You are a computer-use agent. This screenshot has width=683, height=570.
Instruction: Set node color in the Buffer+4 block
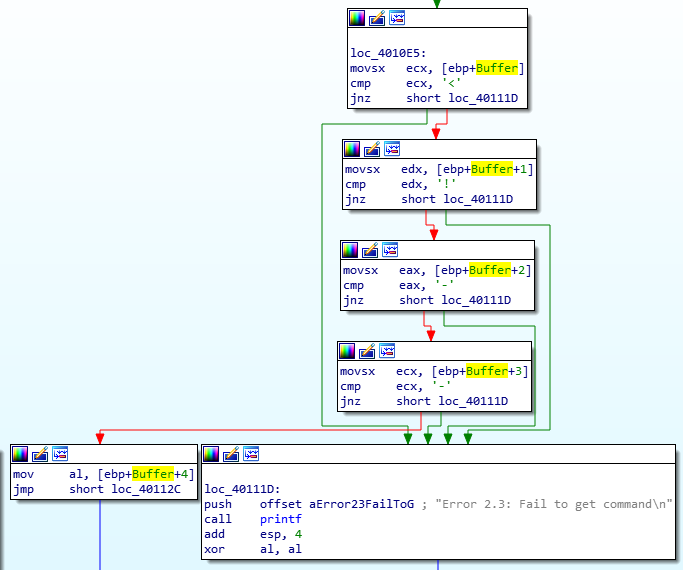click(20, 454)
